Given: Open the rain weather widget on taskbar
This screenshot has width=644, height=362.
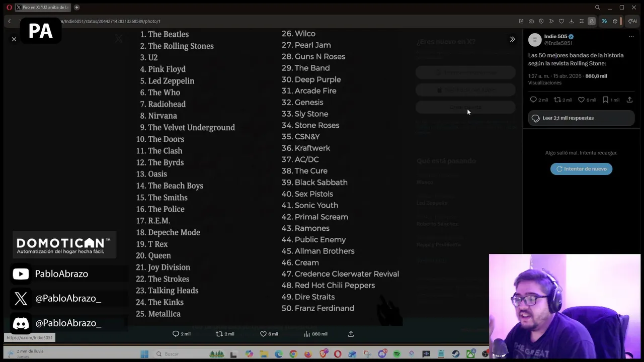Looking at the screenshot, I should 25,353.
